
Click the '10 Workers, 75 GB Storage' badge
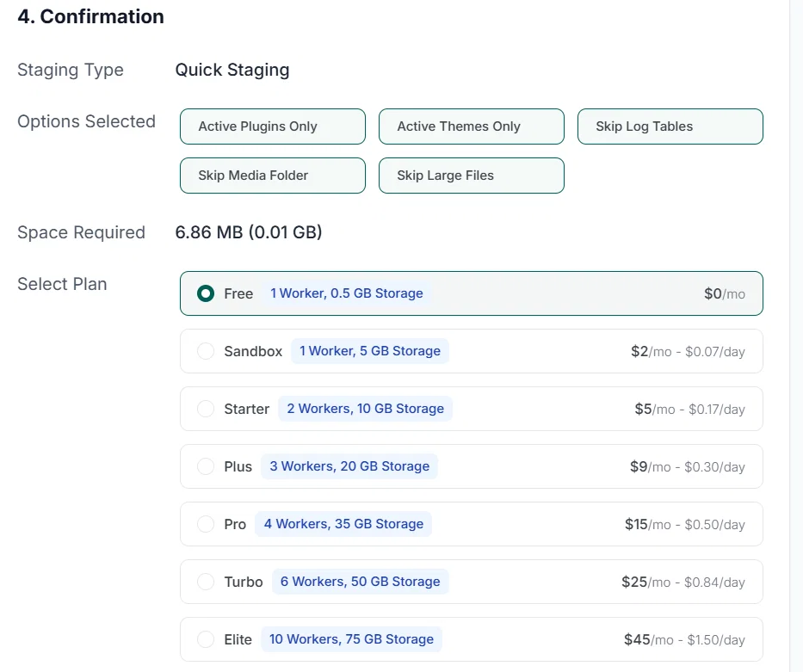click(x=351, y=639)
